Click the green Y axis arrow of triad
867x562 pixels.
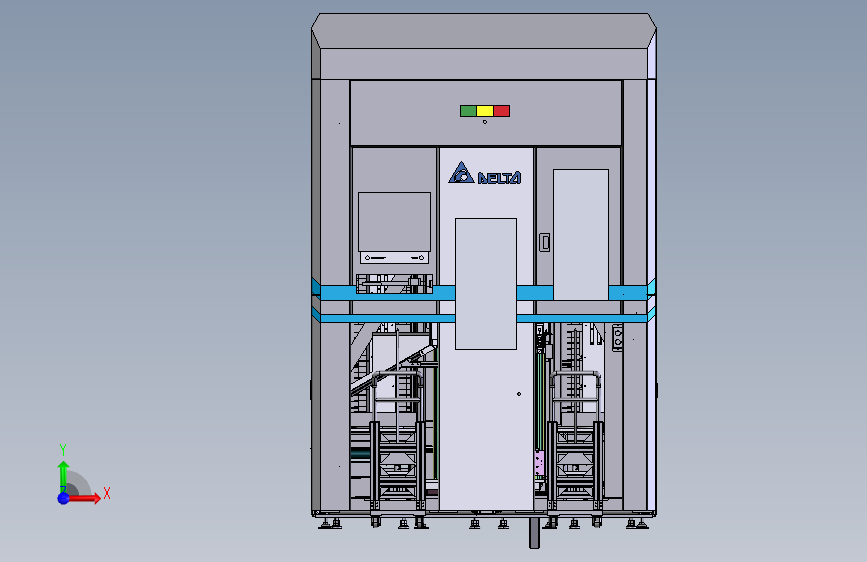(63, 476)
